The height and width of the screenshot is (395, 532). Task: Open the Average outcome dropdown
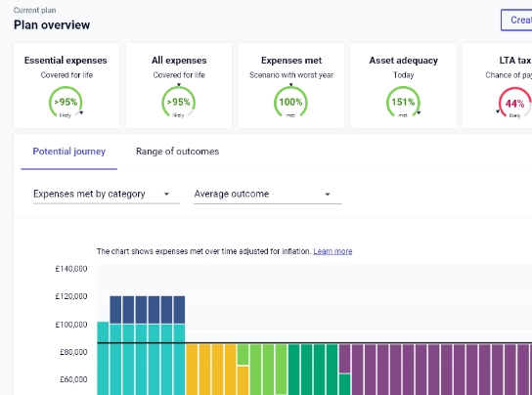(x=267, y=195)
